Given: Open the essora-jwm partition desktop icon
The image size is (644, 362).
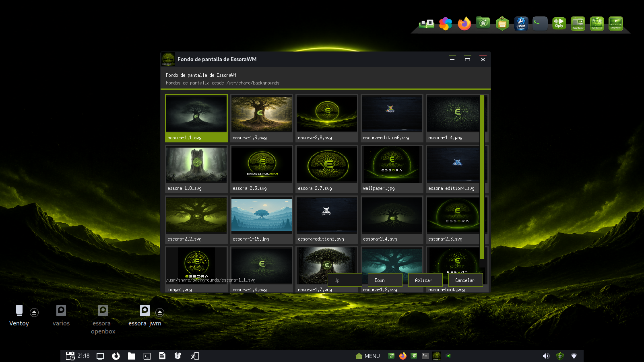Looking at the screenshot, I should pyautogui.click(x=145, y=316).
